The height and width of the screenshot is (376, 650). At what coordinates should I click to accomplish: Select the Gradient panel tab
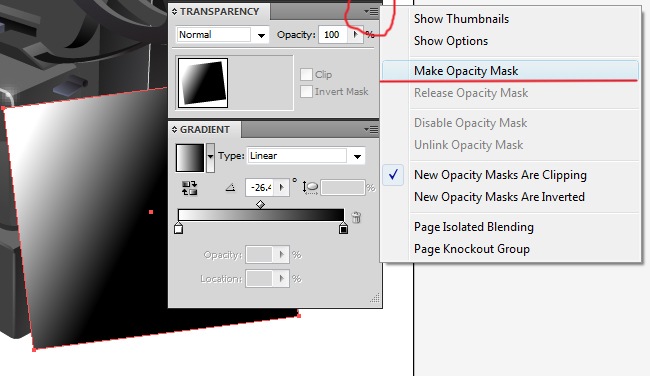[x=205, y=130]
